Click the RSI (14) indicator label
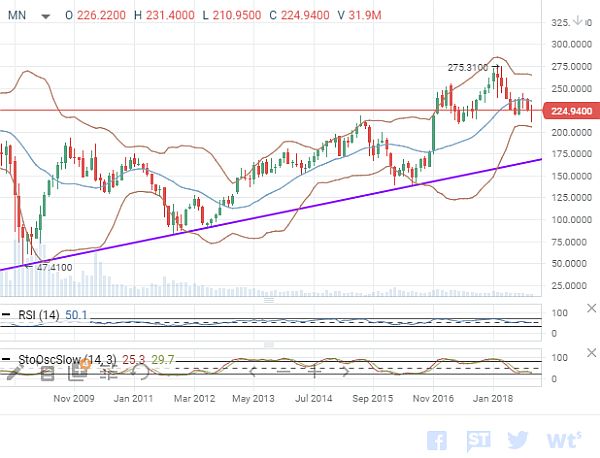Image resolution: width=600 pixels, height=458 pixels. pos(39,315)
